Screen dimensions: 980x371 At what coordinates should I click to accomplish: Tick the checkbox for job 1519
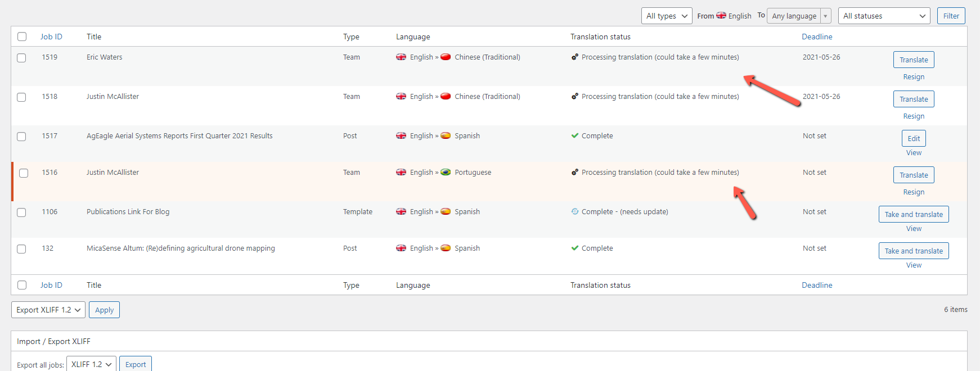click(21, 58)
